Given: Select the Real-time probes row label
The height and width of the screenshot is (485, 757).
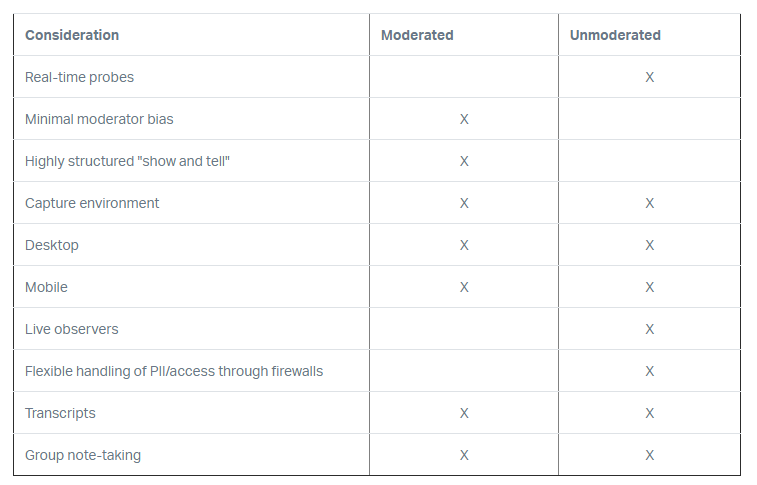Looking at the screenshot, I should (x=79, y=77).
